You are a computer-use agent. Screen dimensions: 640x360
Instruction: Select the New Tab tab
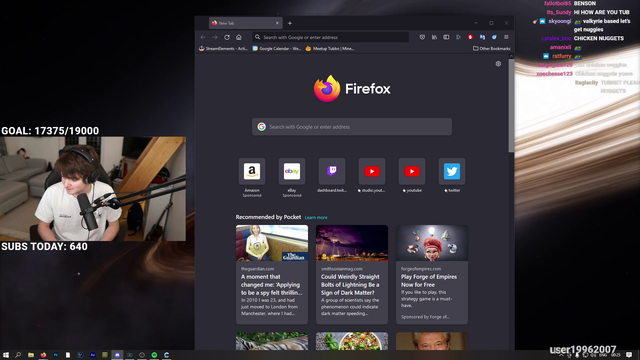tap(245, 23)
